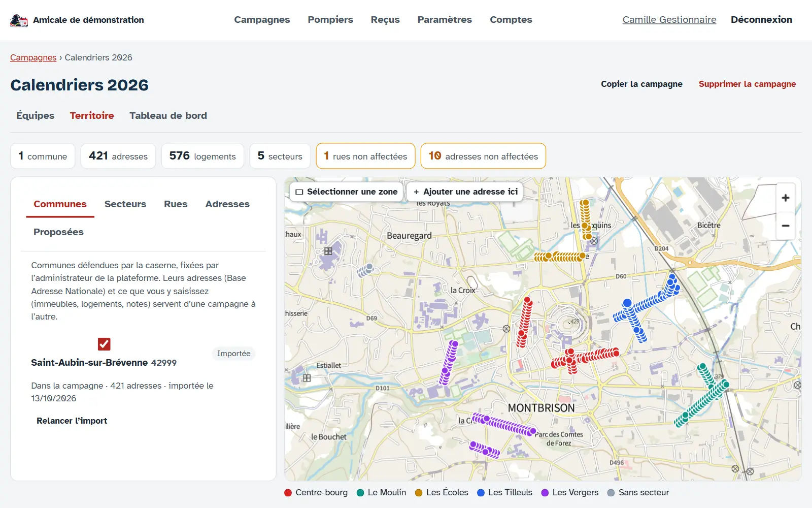The width and height of the screenshot is (812, 508).
Task: Click Copier la campagne
Action: (x=641, y=84)
